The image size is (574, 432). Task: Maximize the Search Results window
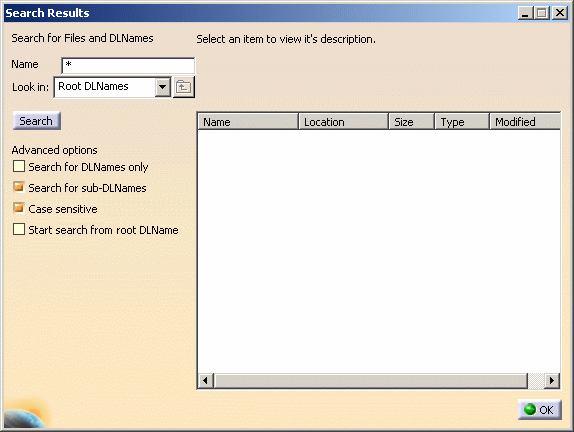tap(542, 13)
